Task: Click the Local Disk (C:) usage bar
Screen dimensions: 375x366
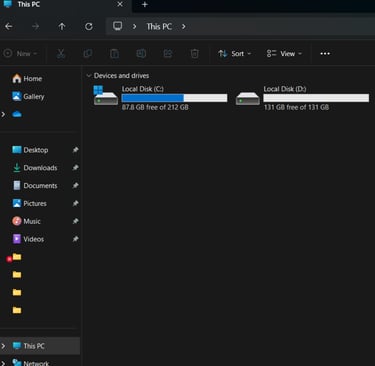Action: click(174, 98)
